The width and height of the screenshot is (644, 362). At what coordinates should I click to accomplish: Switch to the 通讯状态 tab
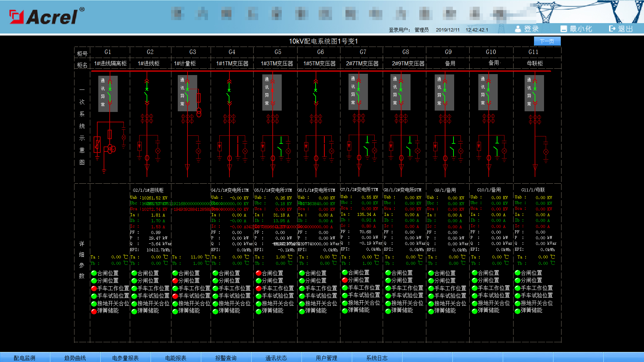point(276,358)
